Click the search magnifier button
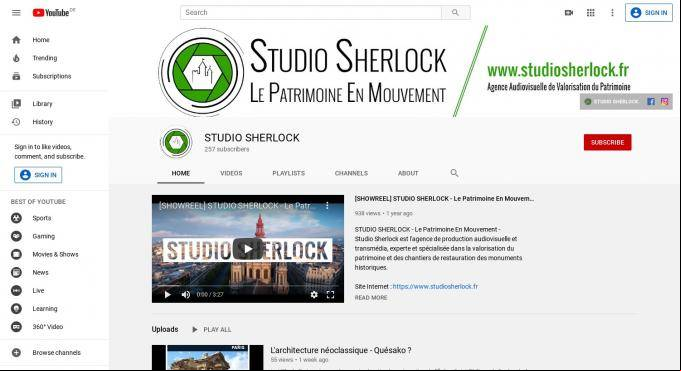The height and width of the screenshot is (371, 681). click(x=455, y=13)
